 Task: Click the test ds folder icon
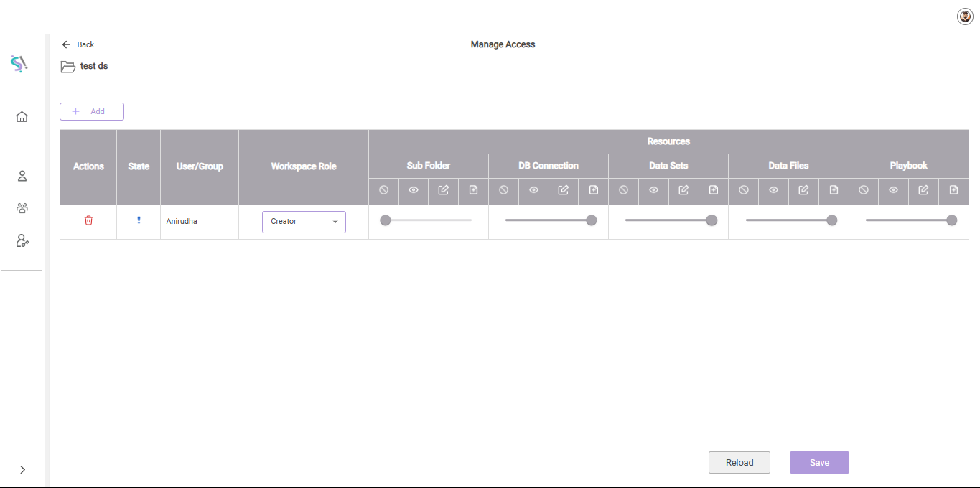coord(68,67)
